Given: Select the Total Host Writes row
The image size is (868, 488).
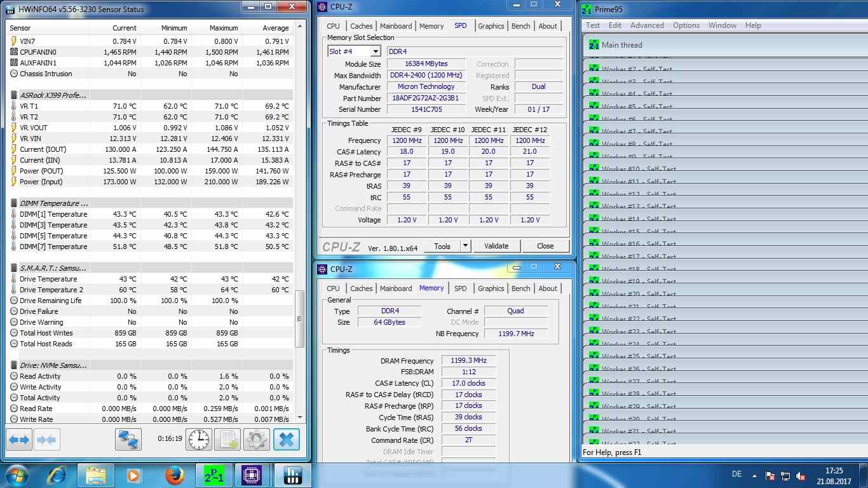Looking at the screenshot, I should pyautogui.click(x=150, y=333).
